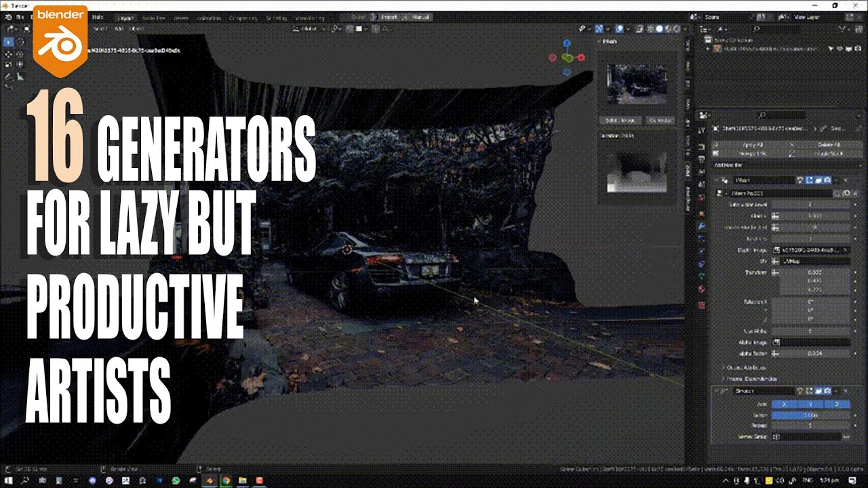Image resolution: width=868 pixels, height=488 pixels.
Task: Open the Help menu
Action: pos(98,16)
